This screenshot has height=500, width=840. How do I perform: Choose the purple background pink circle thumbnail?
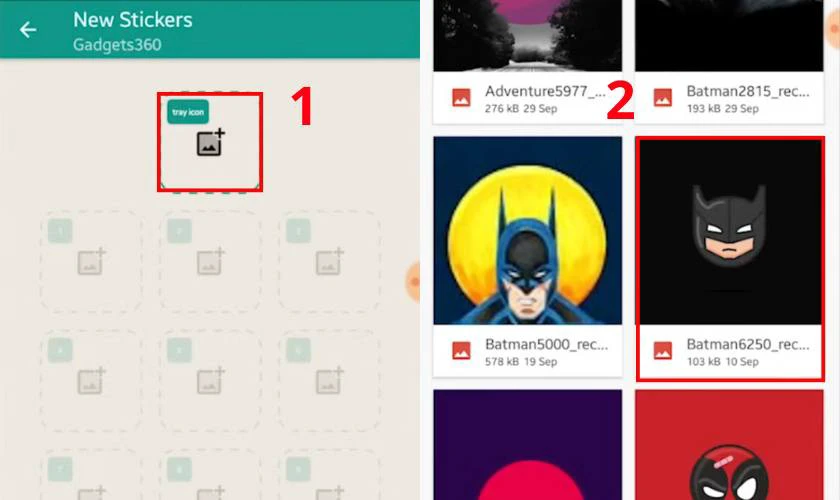(x=528, y=445)
